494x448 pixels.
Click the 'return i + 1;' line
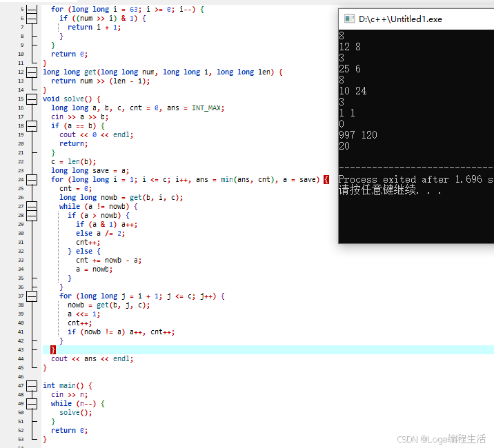tap(95, 28)
